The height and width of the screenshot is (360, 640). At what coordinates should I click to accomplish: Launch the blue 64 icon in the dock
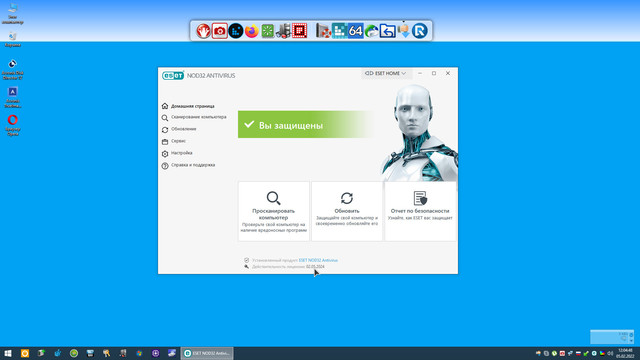[x=356, y=31]
